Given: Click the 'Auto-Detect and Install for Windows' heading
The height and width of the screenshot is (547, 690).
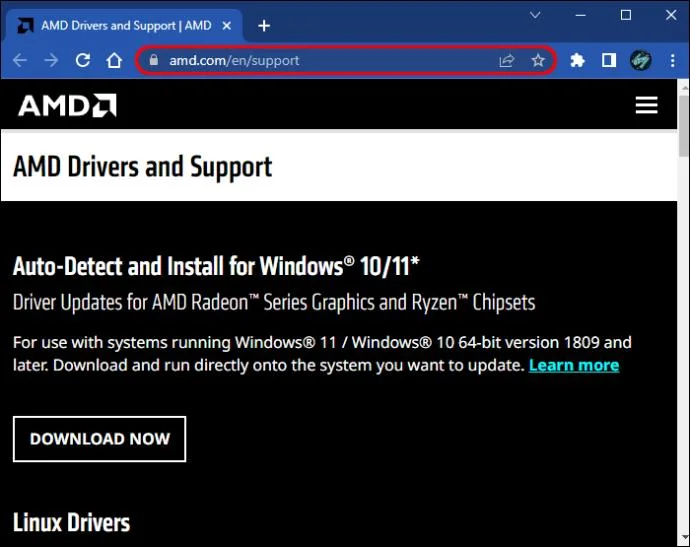Looking at the screenshot, I should (x=216, y=266).
